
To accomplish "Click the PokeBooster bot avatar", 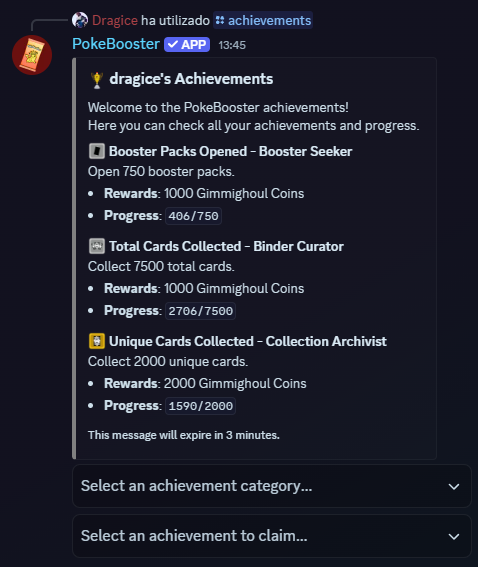I will [32, 55].
